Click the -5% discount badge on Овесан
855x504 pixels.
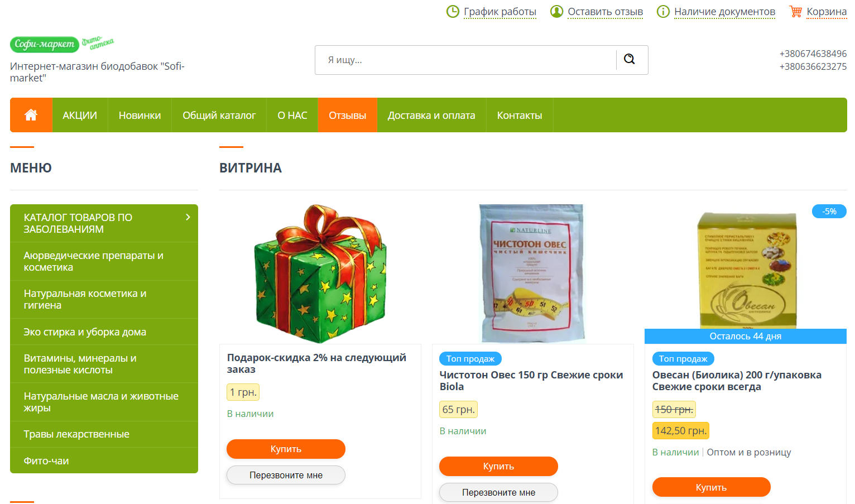pyautogui.click(x=829, y=212)
